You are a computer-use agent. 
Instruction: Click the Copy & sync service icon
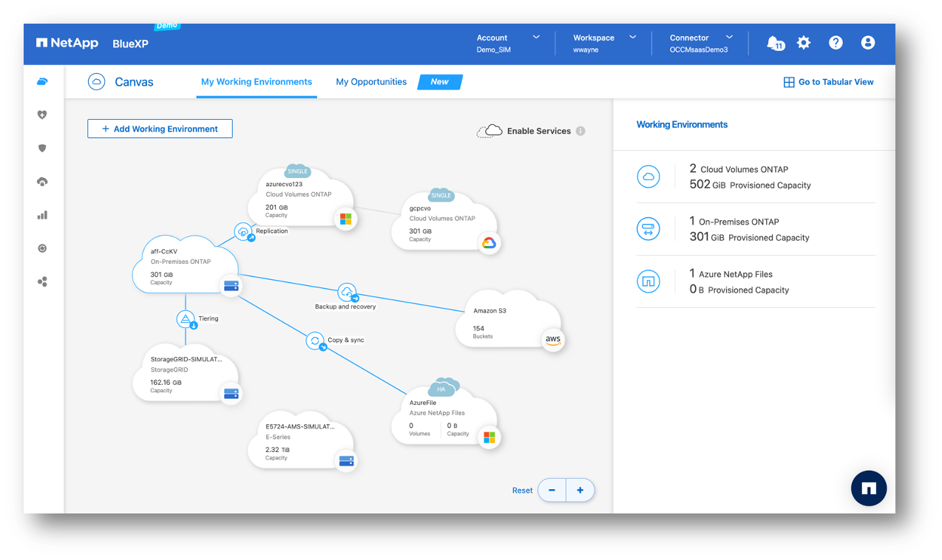(316, 341)
